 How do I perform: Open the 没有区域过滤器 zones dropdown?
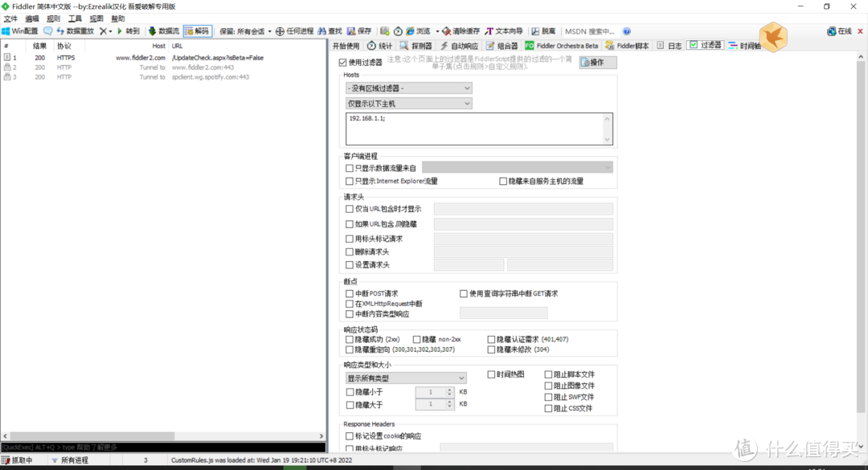408,88
